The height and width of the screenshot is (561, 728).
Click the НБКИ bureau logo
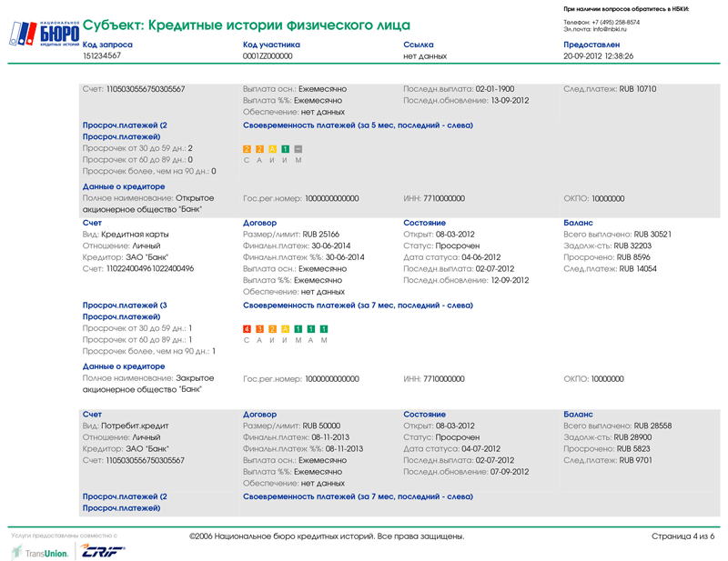(44, 34)
